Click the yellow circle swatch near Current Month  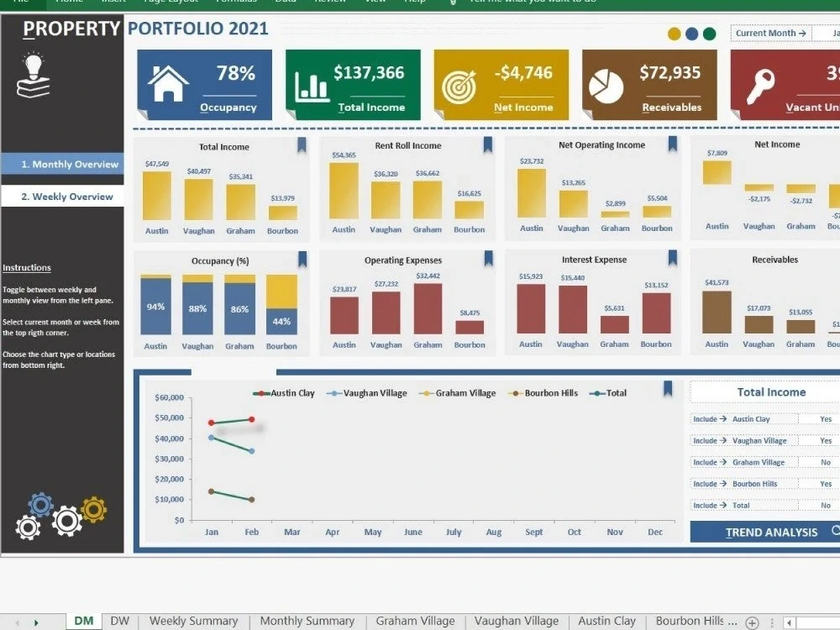pos(672,34)
